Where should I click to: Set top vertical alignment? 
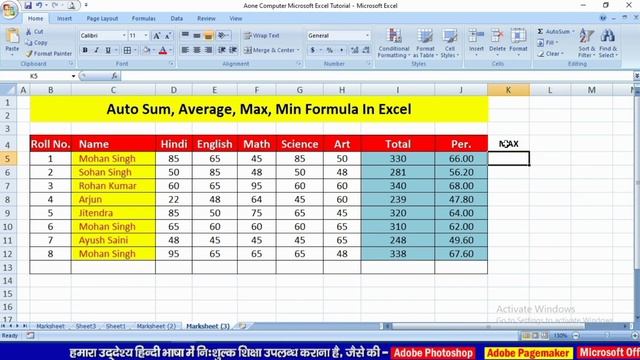pyautogui.click(x=185, y=36)
